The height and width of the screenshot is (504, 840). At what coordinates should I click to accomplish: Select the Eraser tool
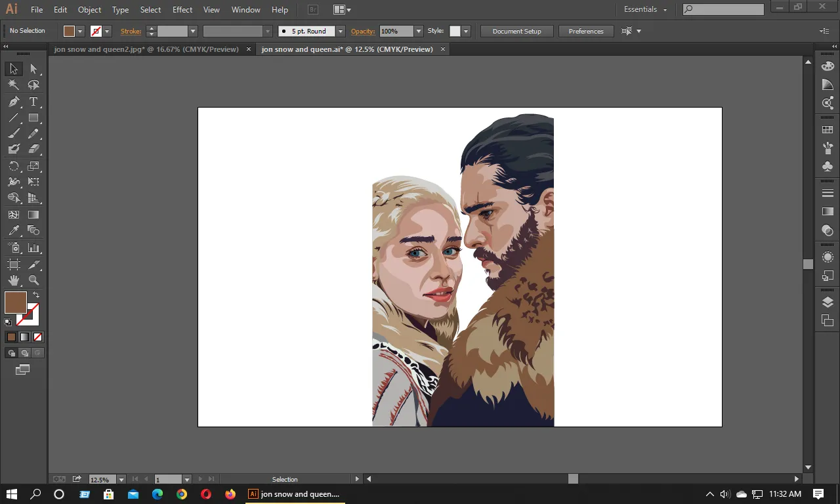pyautogui.click(x=33, y=150)
